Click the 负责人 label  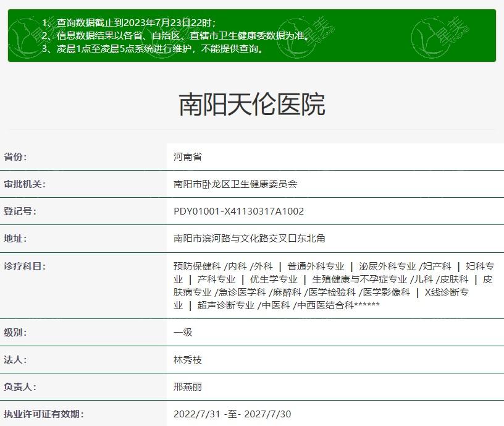pos(20,387)
